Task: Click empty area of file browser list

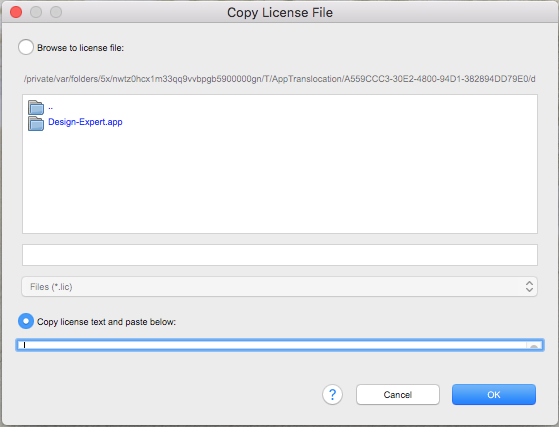Action: (280, 182)
